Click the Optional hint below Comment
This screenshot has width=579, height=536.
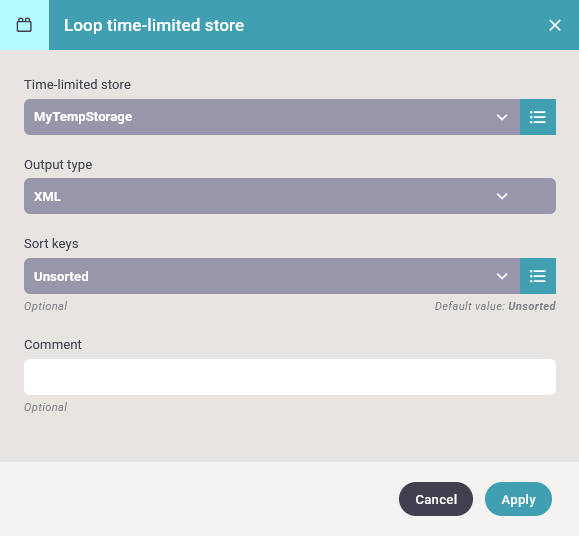tap(45, 407)
